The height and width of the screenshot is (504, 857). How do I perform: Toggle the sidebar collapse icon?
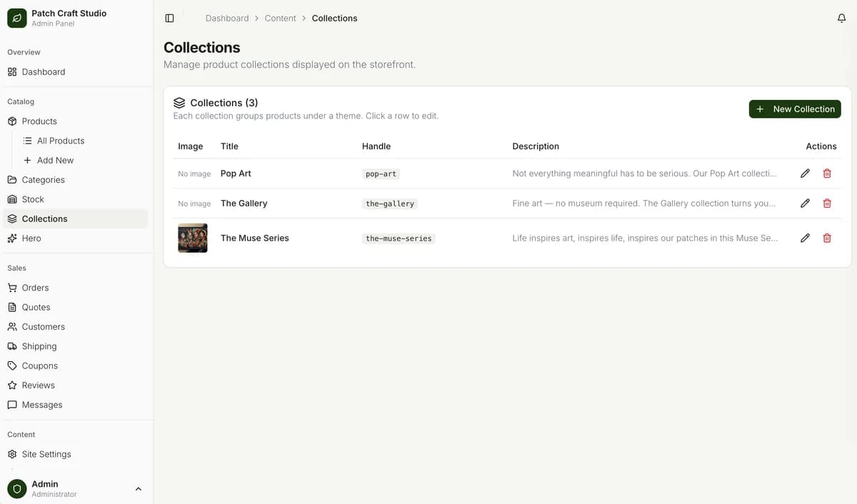[169, 19]
